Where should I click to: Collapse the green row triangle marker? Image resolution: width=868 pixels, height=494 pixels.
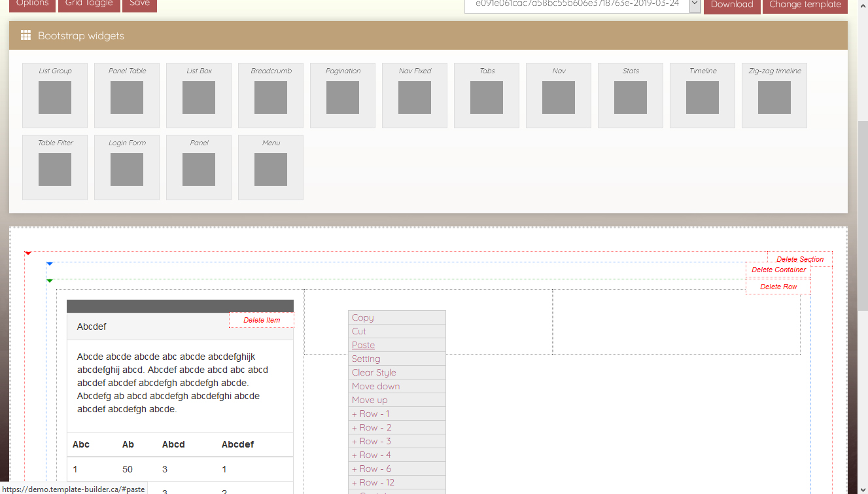point(50,281)
